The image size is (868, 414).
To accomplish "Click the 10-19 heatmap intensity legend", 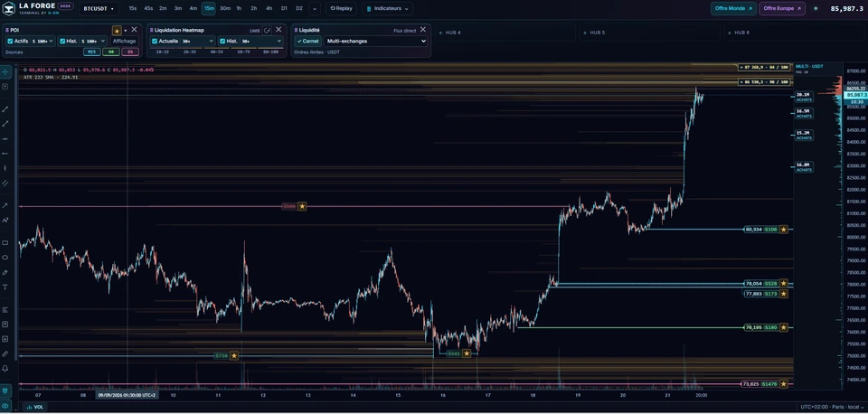I will coord(162,52).
